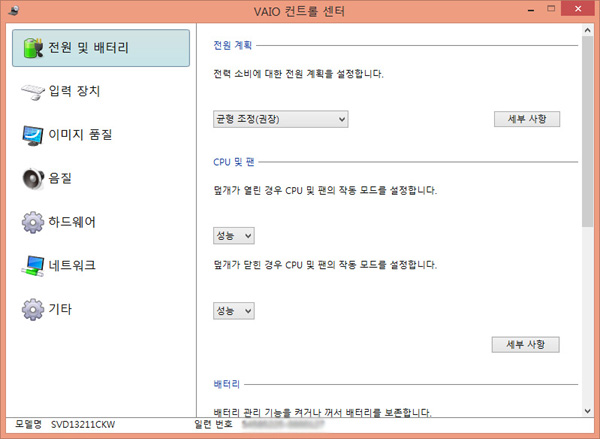This screenshot has width=600, height=439.
Task: Click the monitor icon for 이미지 품질
Action: [x=33, y=135]
